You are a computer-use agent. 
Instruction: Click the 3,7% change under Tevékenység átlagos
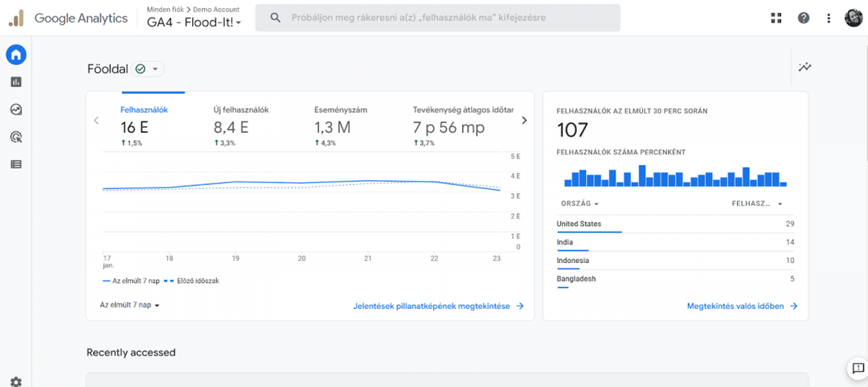424,143
